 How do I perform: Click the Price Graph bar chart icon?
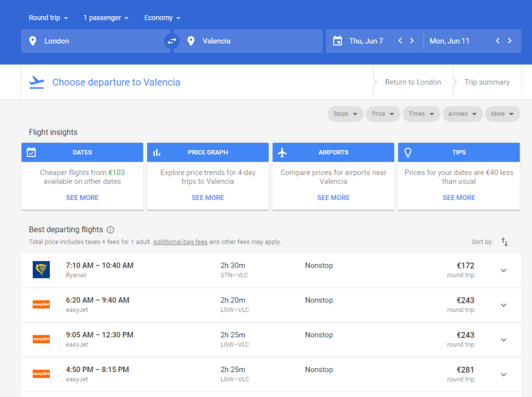pyautogui.click(x=157, y=152)
